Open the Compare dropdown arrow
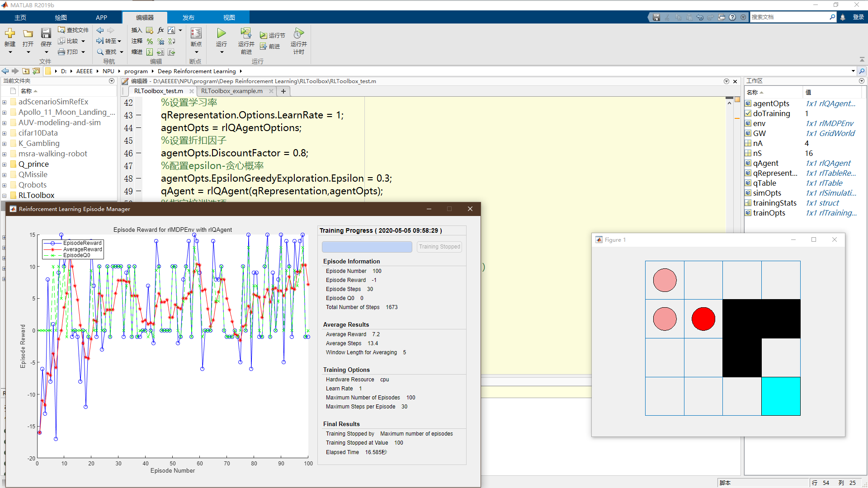 pyautogui.click(x=83, y=41)
